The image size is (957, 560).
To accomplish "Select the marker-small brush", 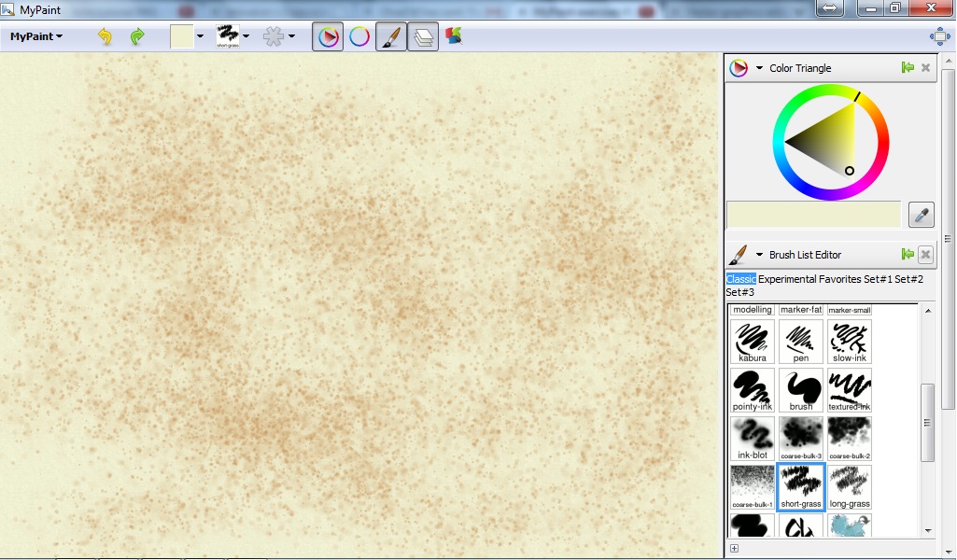I will point(850,309).
